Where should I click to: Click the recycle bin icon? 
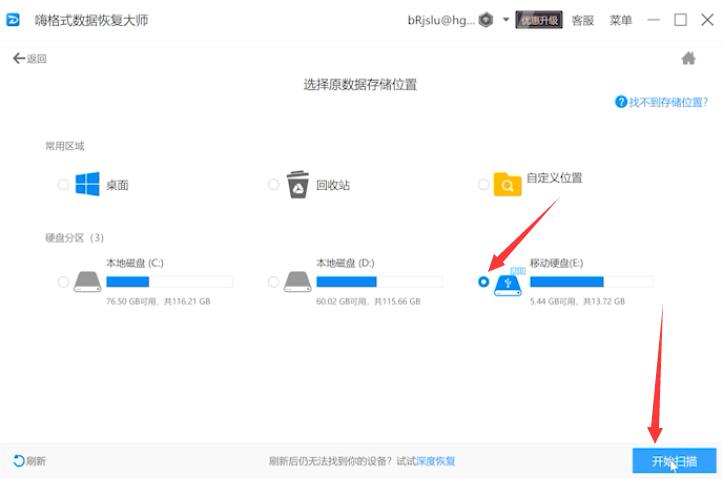298,184
